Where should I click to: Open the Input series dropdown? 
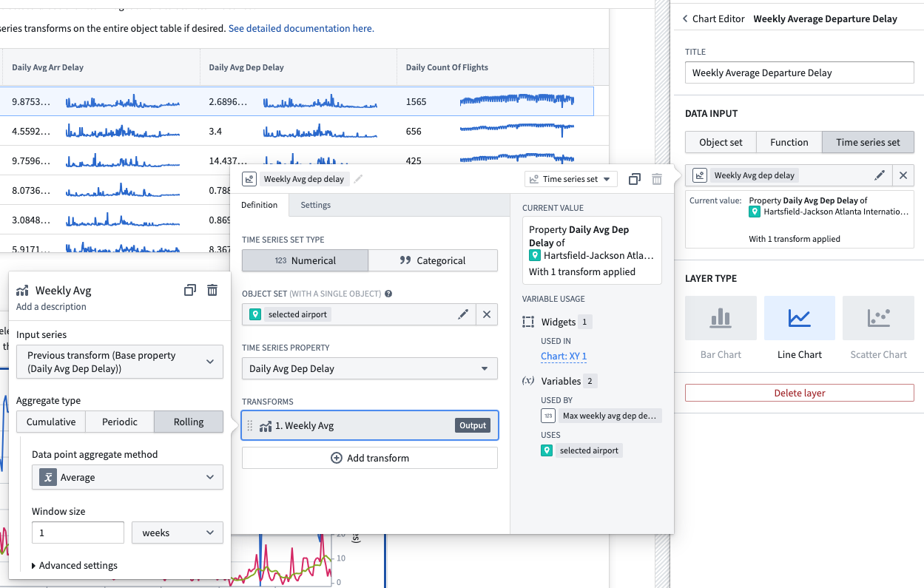coord(120,362)
